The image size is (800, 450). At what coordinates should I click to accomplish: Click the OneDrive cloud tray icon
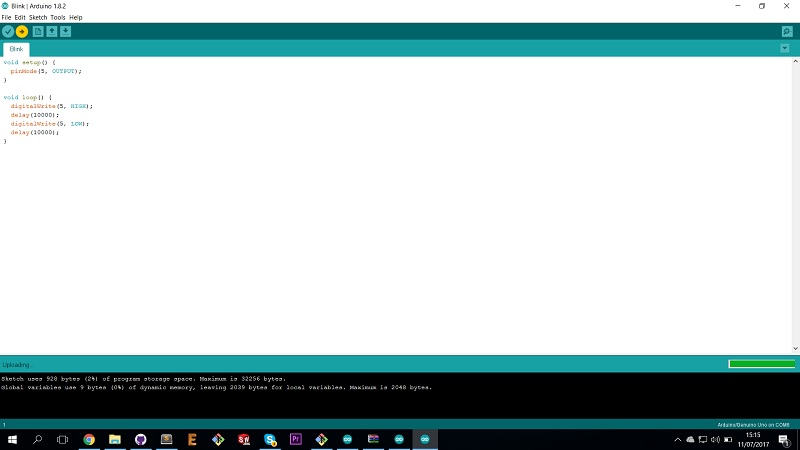pos(690,439)
